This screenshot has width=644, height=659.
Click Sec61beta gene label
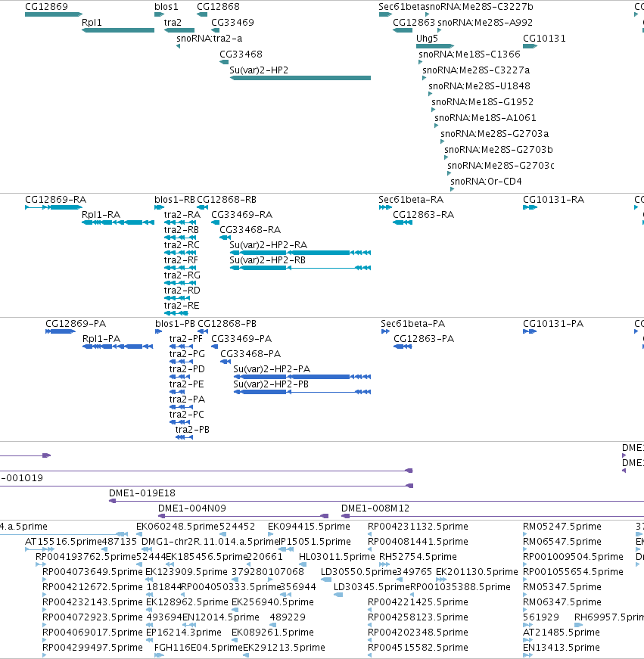click(x=401, y=7)
